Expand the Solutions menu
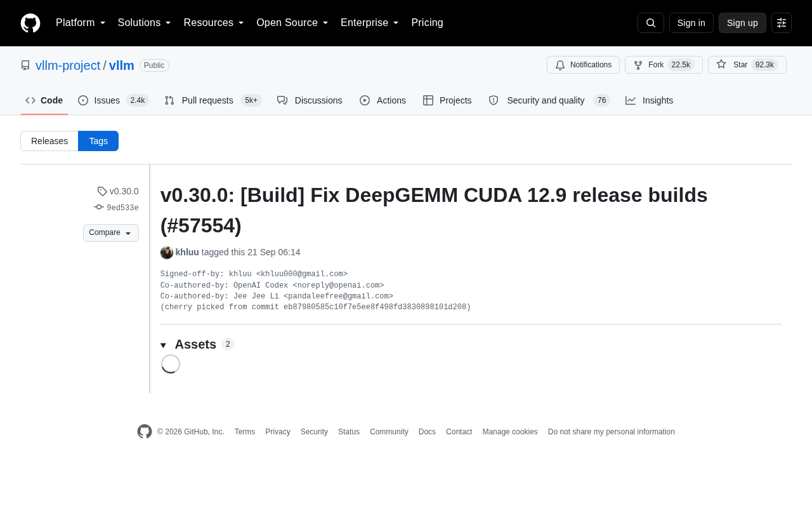The image size is (812, 508). [x=145, y=23]
